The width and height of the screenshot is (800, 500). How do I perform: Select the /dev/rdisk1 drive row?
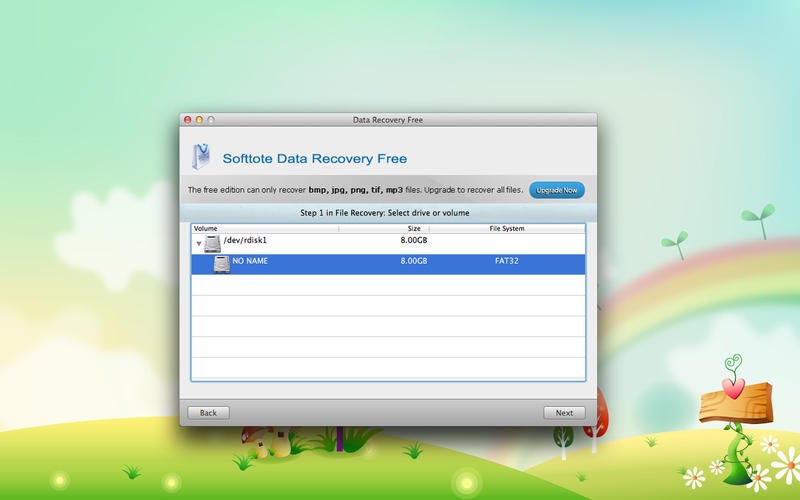click(x=388, y=244)
